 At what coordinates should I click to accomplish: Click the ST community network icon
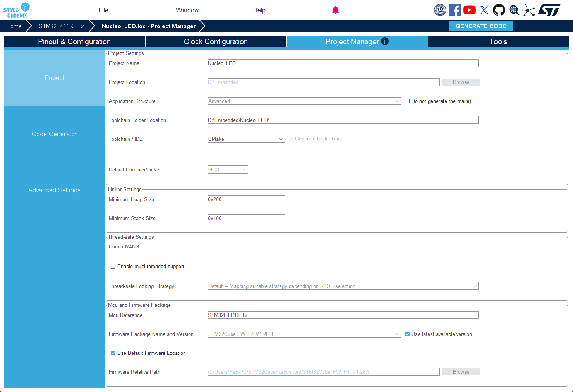[x=528, y=10]
